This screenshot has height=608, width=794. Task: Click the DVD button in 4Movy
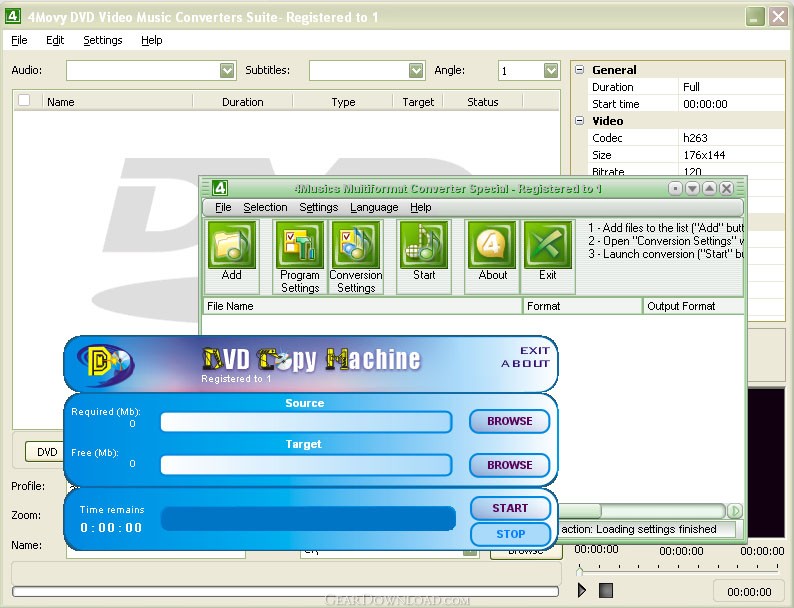tap(45, 452)
